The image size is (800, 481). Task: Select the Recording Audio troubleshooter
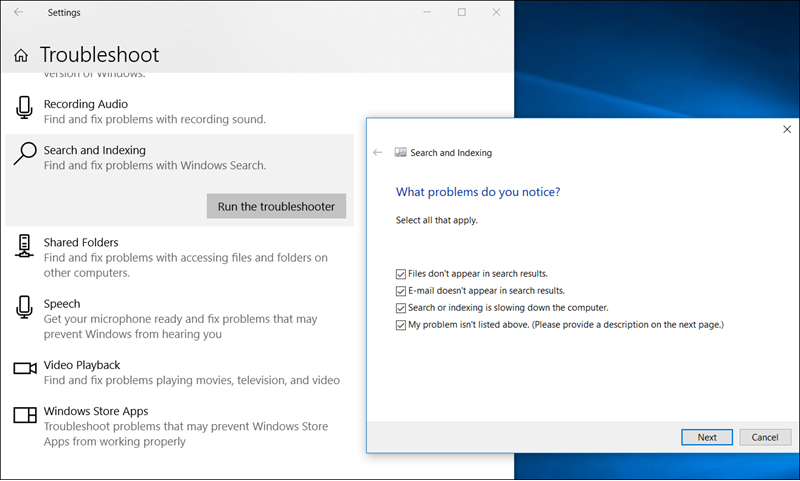pos(179,111)
